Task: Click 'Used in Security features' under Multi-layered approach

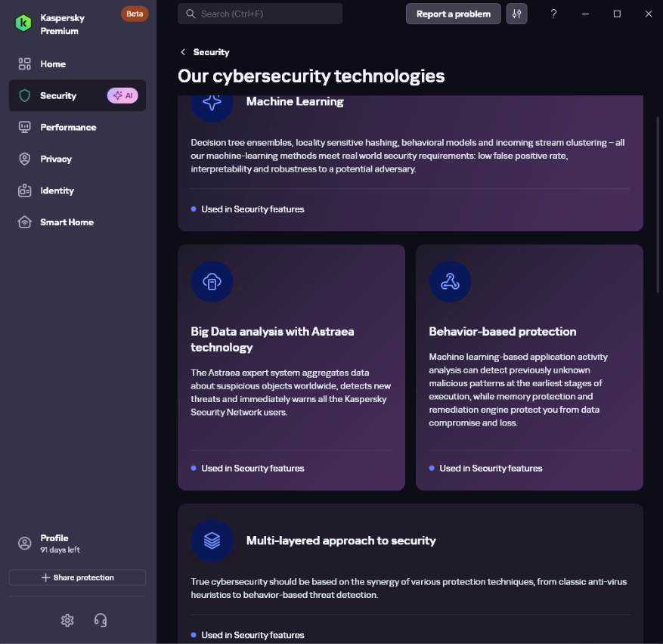Action: [252, 635]
